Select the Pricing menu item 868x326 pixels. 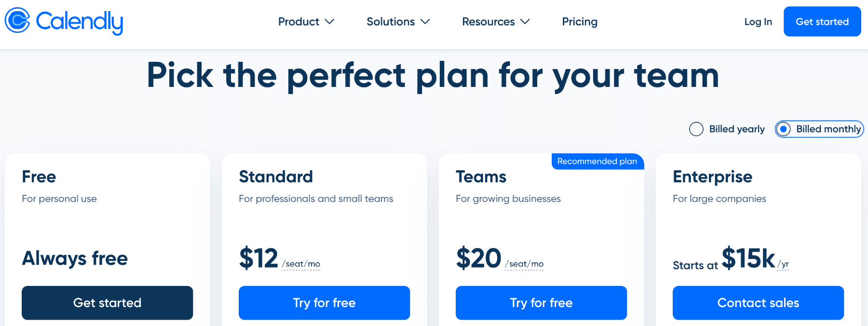(x=579, y=21)
